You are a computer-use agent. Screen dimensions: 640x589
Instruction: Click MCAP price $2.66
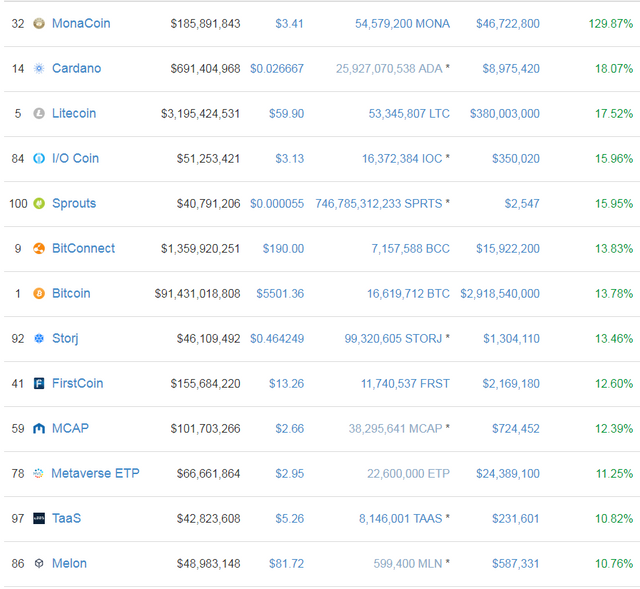[289, 429]
